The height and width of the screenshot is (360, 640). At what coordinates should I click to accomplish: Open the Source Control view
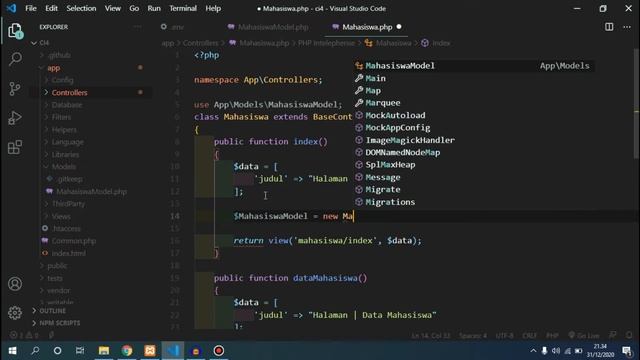[15, 89]
